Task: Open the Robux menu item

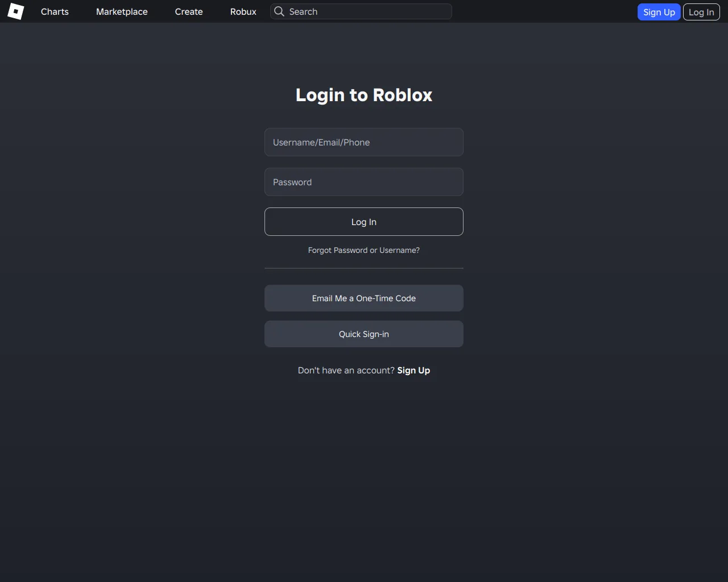Action: point(243,11)
